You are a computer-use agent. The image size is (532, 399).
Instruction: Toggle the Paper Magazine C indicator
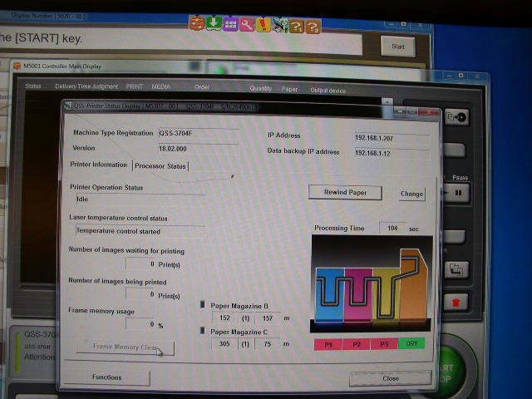(x=203, y=332)
